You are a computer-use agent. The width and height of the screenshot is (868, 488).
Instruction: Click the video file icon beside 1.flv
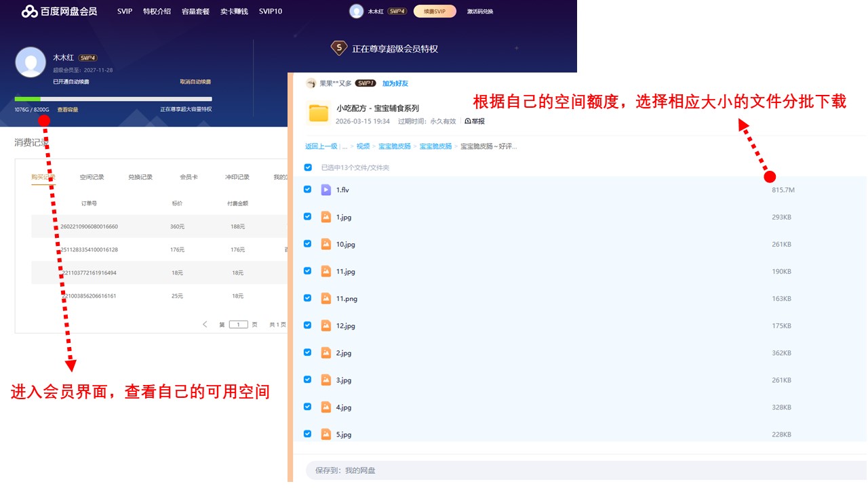point(326,190)
